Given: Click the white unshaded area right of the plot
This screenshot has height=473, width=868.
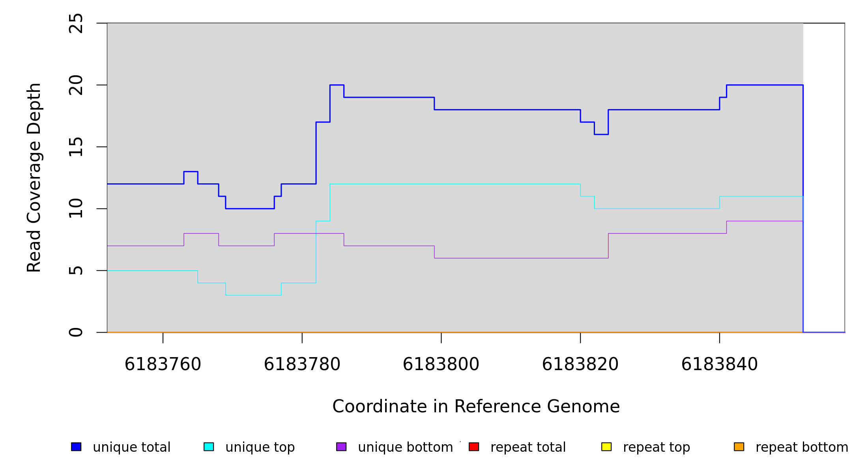Looking at the screenshot, I should (x=824, y=177).
